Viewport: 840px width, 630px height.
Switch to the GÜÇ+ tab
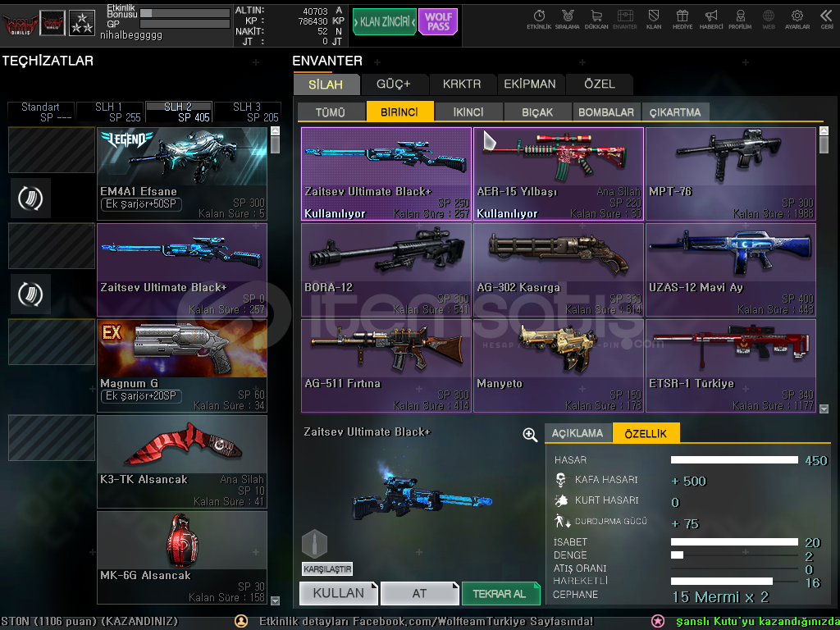click(x=394, y=84)
